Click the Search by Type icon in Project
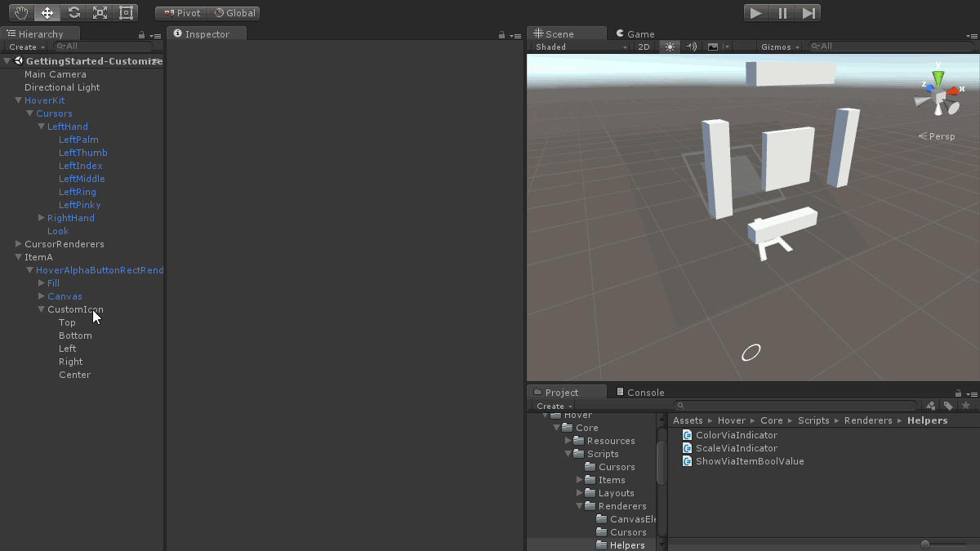Screen dimensions: 980x551 coord(930,406)
